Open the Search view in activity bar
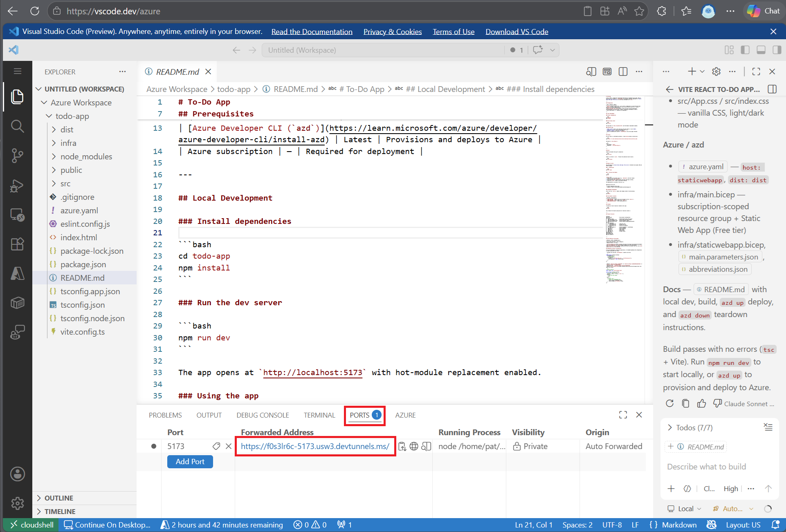The width and height of the screenshot is (786, 532). [x=17, y=126]
